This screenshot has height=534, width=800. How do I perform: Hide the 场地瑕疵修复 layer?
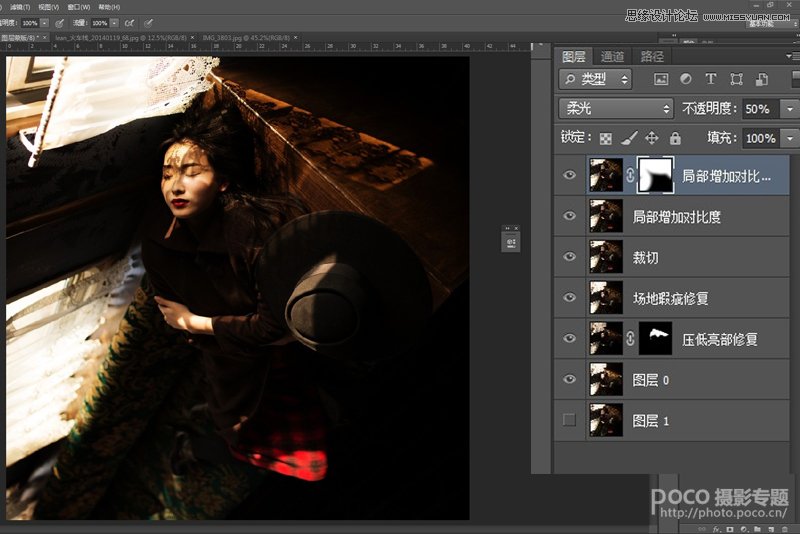pyautogui.click(x=569, y=297)
